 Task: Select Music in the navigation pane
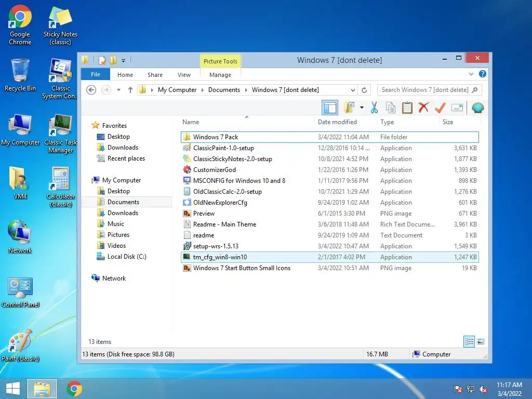point(116,224)
